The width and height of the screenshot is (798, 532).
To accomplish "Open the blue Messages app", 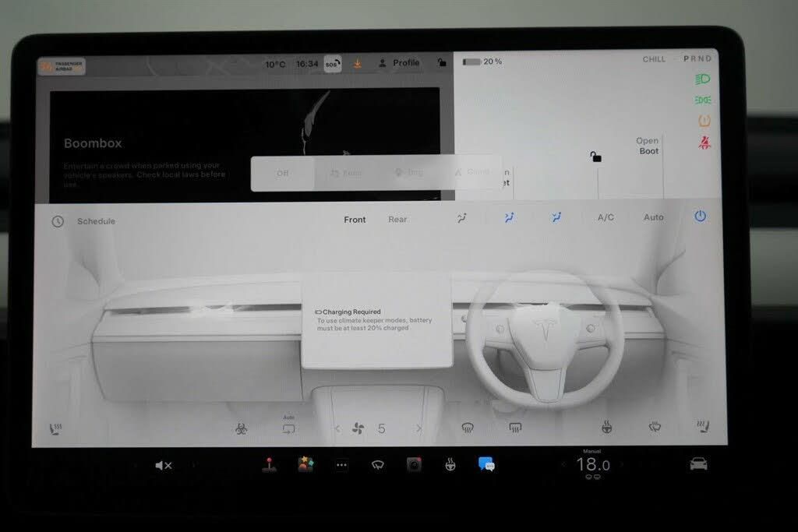I will point(486,464).
